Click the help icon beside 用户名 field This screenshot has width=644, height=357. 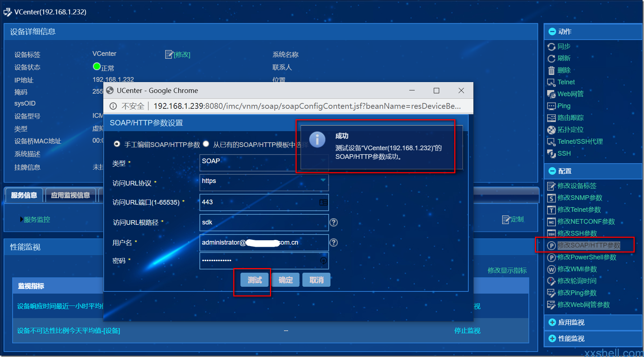[334, 243]
